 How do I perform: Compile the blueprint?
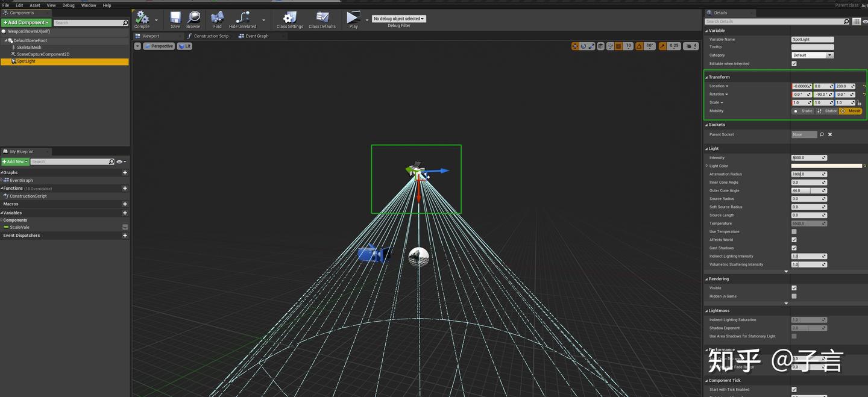pos(143,19)
